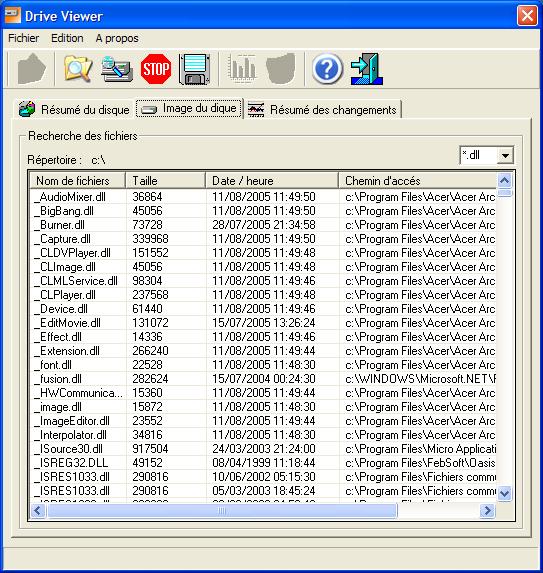Sort by Taille column header
Viewport: 543px width, 573px height.
[x=166, y=181]
